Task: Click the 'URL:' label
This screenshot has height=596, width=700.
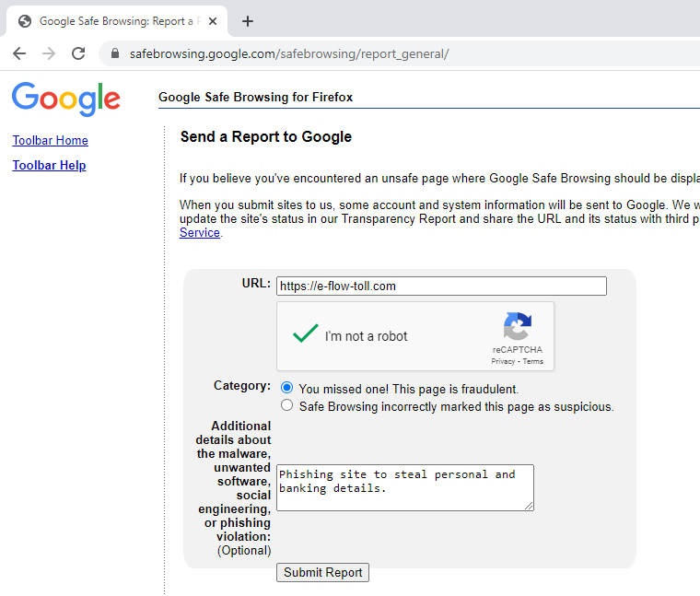Action: pos(256,284)
